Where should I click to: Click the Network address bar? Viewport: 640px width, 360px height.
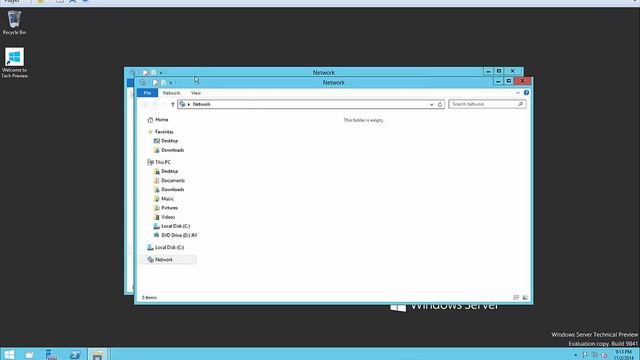coord(310,104)
